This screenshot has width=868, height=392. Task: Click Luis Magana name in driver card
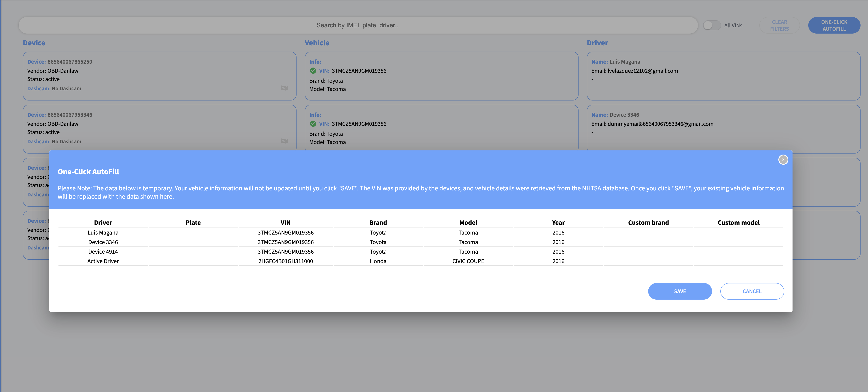point(625,62)
